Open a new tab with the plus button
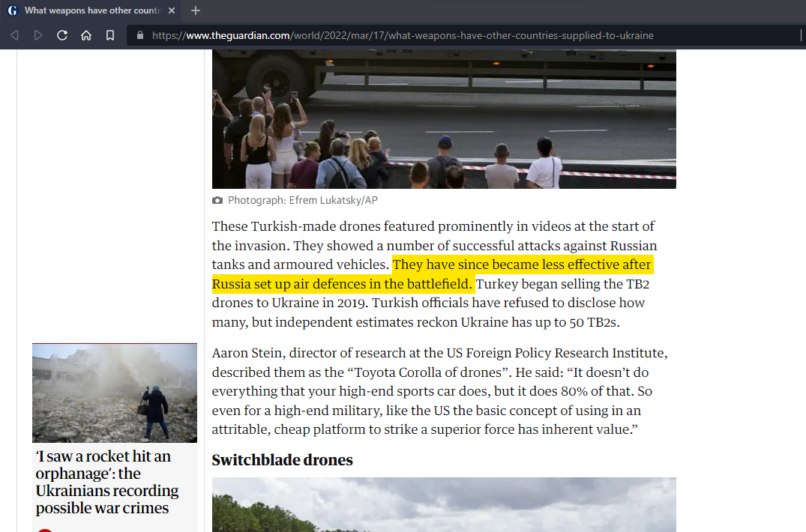 [196, 10]
